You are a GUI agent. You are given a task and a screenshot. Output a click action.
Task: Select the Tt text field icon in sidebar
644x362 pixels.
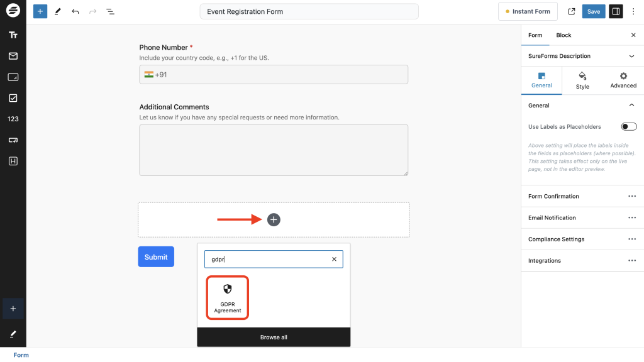tap(13, 35)
